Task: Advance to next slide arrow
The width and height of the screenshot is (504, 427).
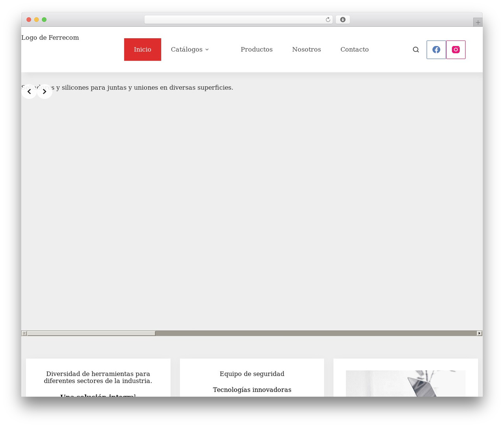Action: point(44,91)
